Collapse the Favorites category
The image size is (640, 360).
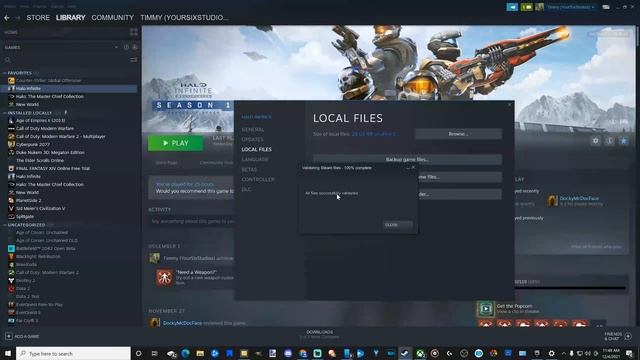[x=5, y=73]
